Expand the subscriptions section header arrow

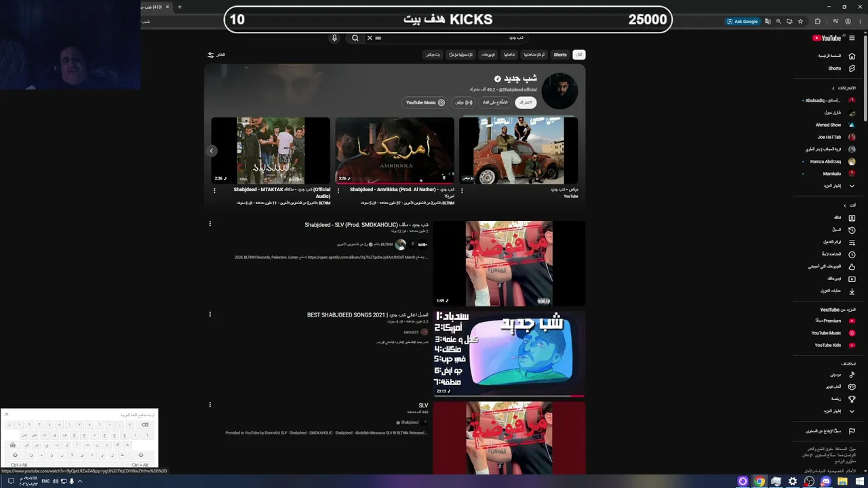(833, 88)
